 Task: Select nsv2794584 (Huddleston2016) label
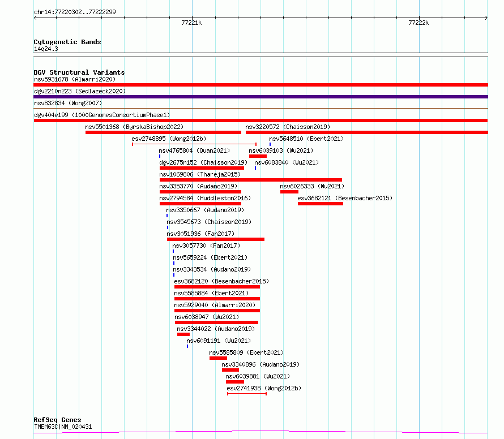tap(205, 198)
